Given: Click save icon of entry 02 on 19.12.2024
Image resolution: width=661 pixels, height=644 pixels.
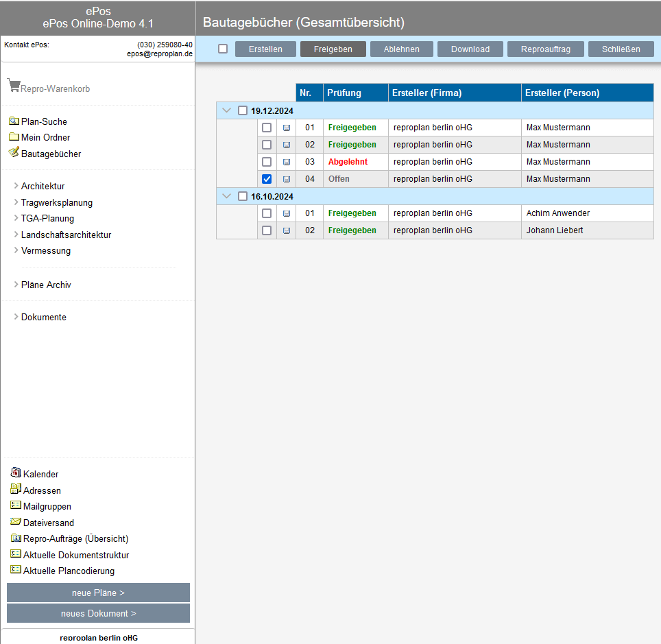Looking at the screenshot, I should [x=287, y=145].
